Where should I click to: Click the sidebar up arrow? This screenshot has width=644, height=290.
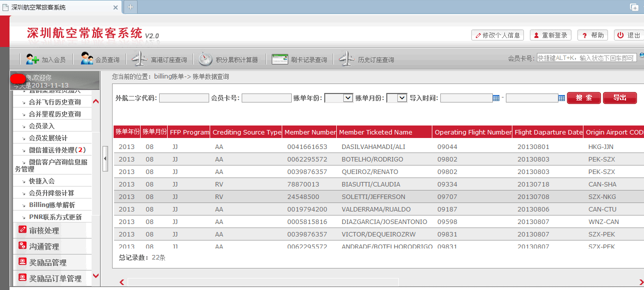(96, 102)
